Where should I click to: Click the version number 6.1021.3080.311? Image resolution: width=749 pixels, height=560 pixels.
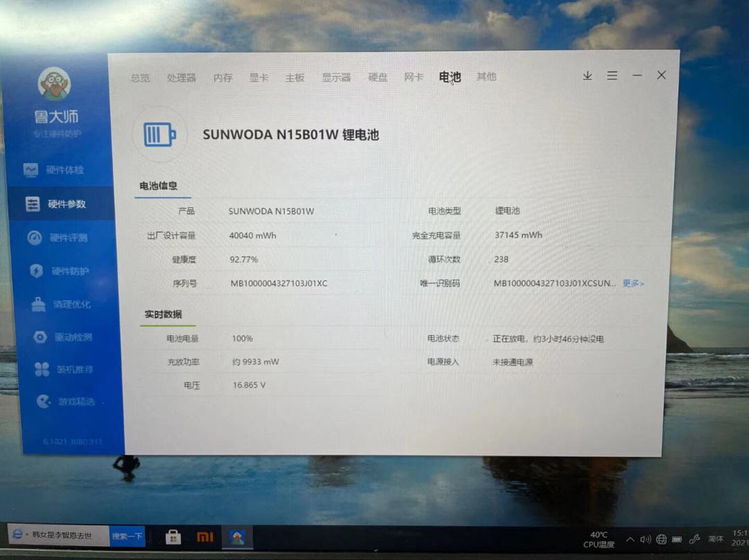[x=73, y=441]
